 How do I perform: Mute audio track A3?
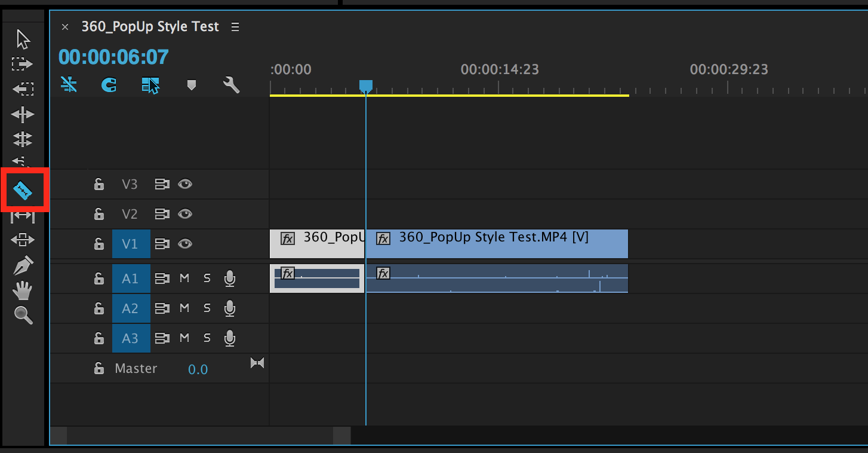[x=184, y=338]
